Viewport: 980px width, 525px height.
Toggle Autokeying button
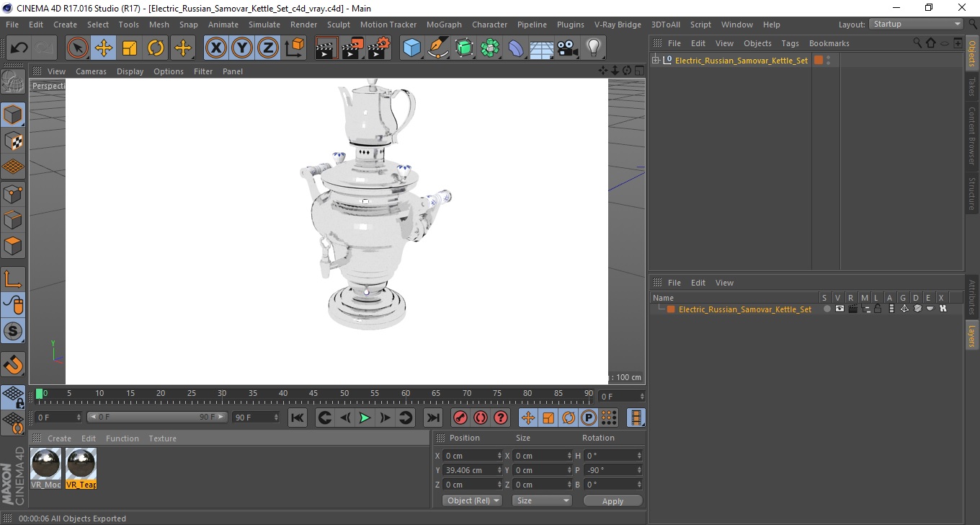(x=480, y=418)
